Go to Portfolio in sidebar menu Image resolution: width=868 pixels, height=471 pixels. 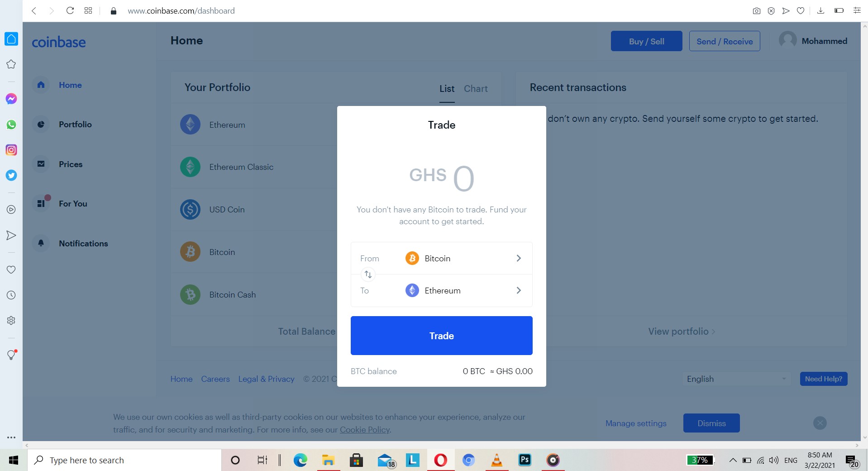click(75, 125)
